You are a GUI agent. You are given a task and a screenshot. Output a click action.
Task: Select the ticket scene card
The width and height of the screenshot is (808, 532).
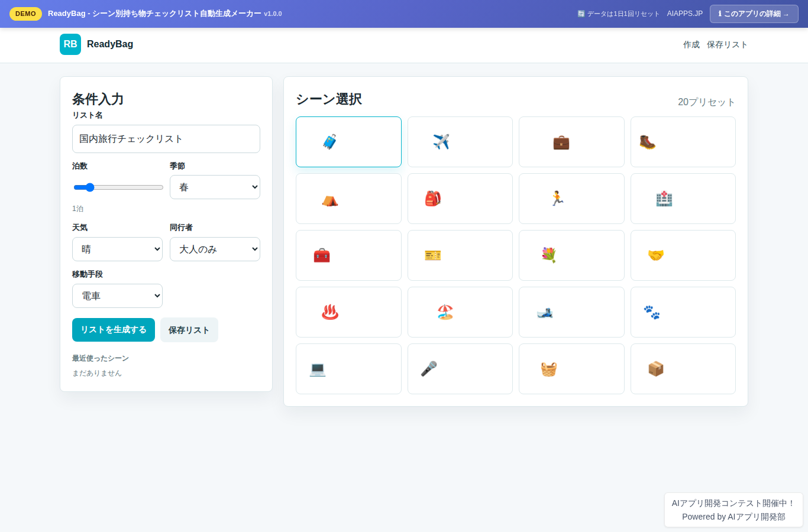click(x=460, y=255)
